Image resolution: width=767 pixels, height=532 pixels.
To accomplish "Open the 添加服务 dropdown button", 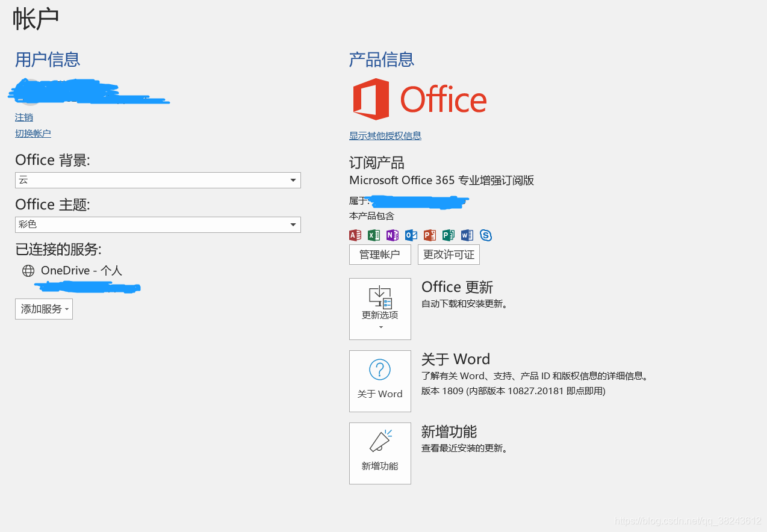I will pos(44,309).
